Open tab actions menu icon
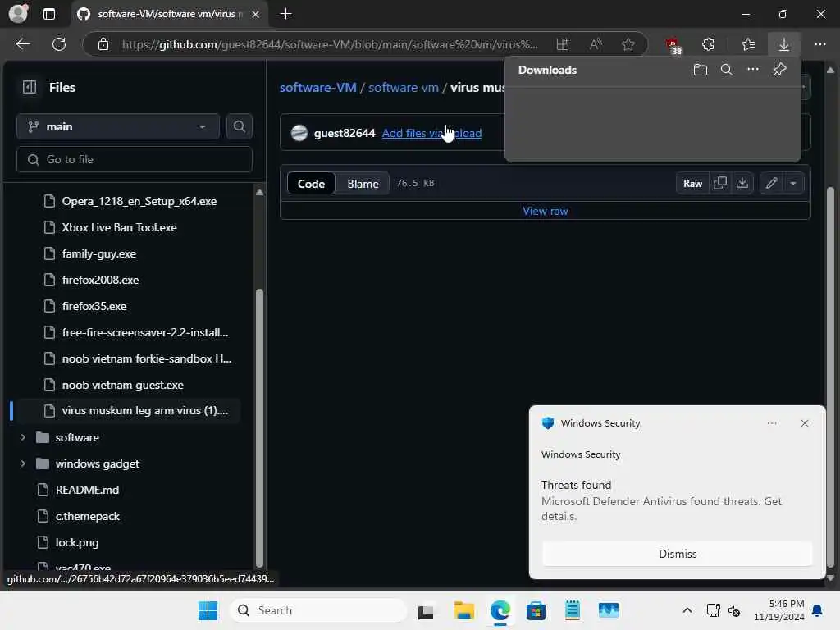Image resolution: width=840 pixels, height=630 pixels. [48, 14]
